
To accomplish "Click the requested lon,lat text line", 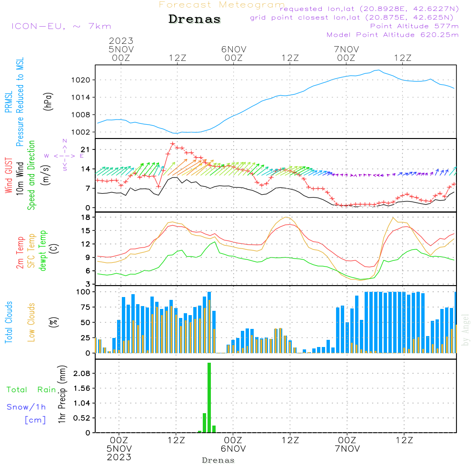I will tap(369, 9).
